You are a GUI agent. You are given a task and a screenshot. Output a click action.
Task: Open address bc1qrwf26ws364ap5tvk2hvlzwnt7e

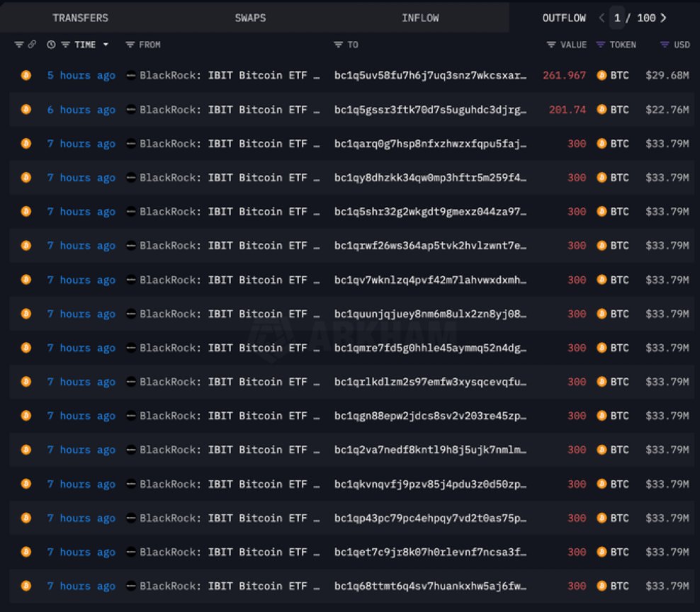(430, 246)
